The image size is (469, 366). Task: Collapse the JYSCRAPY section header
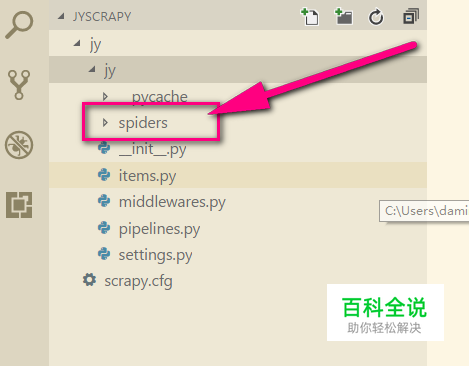238,16
